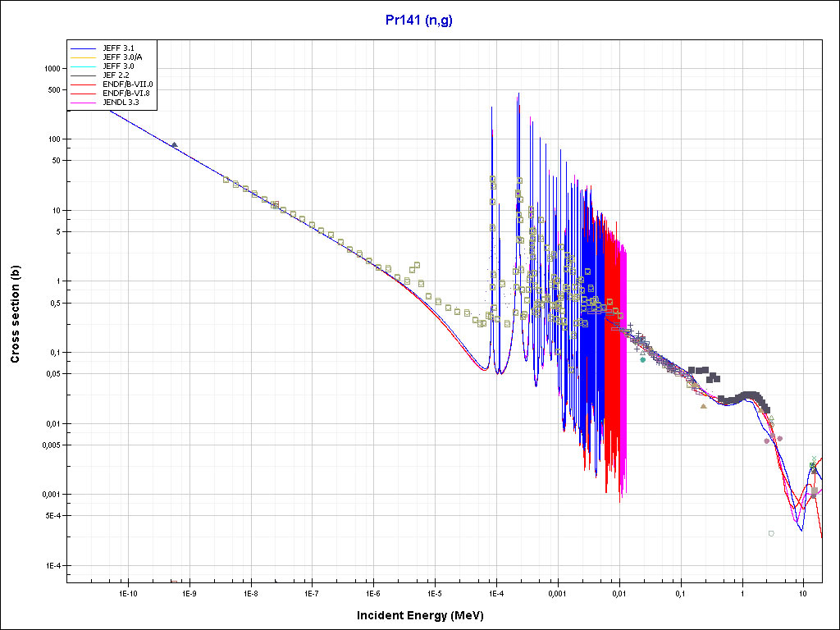Click the 1E-4 tick label on x-axis
The image size is (840, 630).
click(495, 592)
